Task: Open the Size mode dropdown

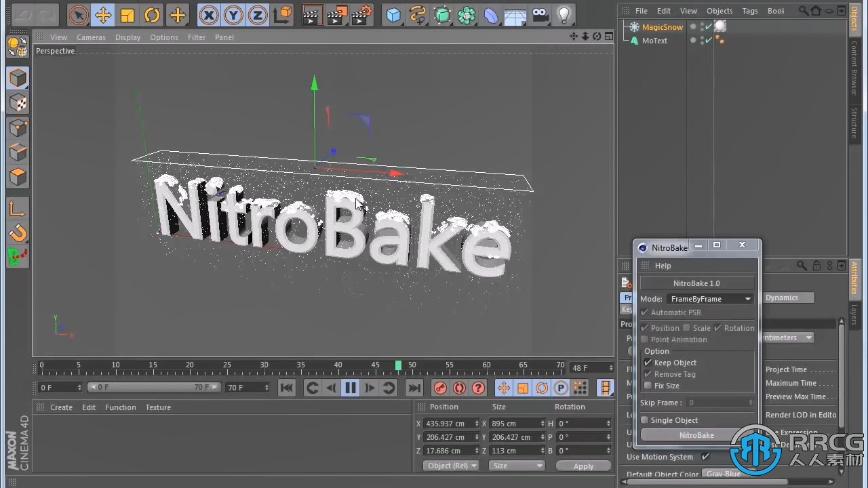Action: [x=517, y=466]
